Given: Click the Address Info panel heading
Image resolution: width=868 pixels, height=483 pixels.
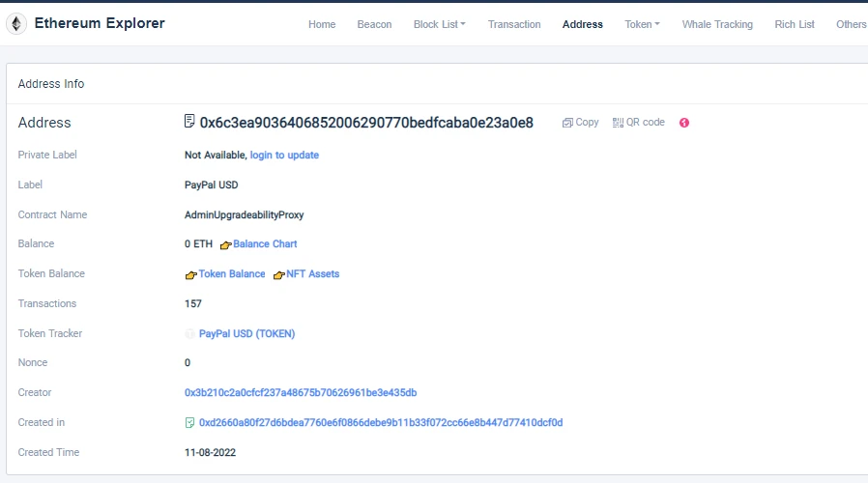Looking at the screenshot, I should click(x=51, y=83).
